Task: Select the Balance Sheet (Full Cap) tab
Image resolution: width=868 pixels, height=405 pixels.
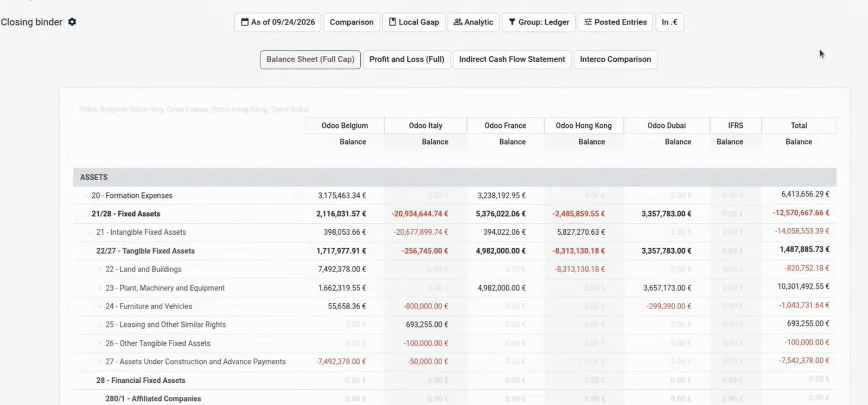Action: [x=310, y=60]
